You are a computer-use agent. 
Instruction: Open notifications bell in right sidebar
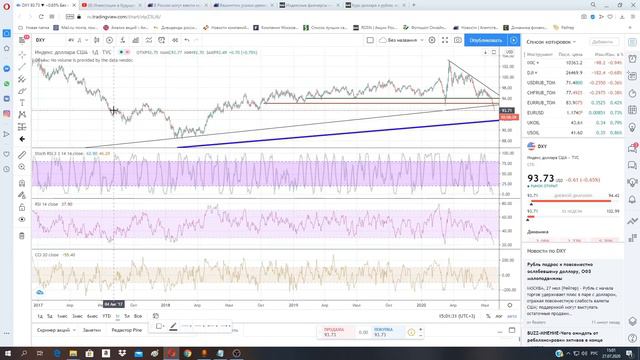632,199
